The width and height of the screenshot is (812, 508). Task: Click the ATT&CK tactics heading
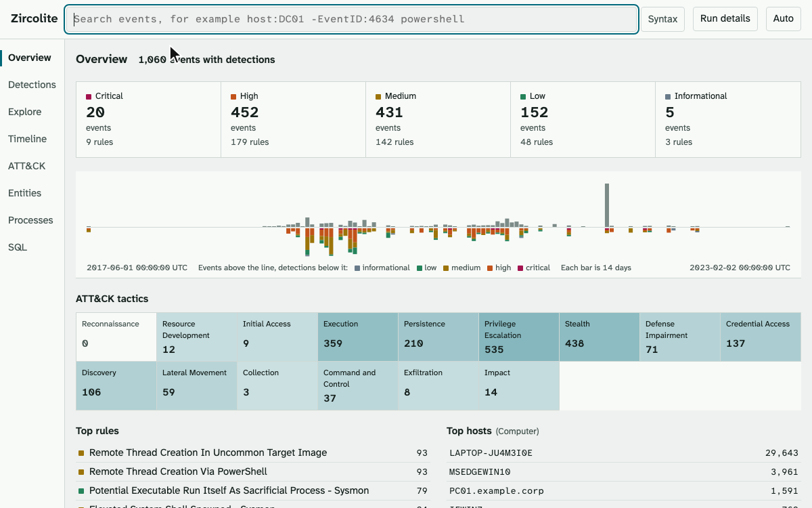click(112, 299)
